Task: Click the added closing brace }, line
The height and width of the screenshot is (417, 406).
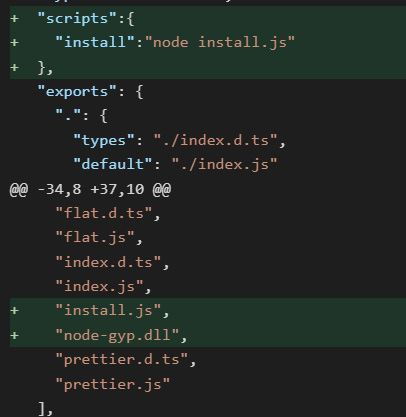Action: click(208, 67)
